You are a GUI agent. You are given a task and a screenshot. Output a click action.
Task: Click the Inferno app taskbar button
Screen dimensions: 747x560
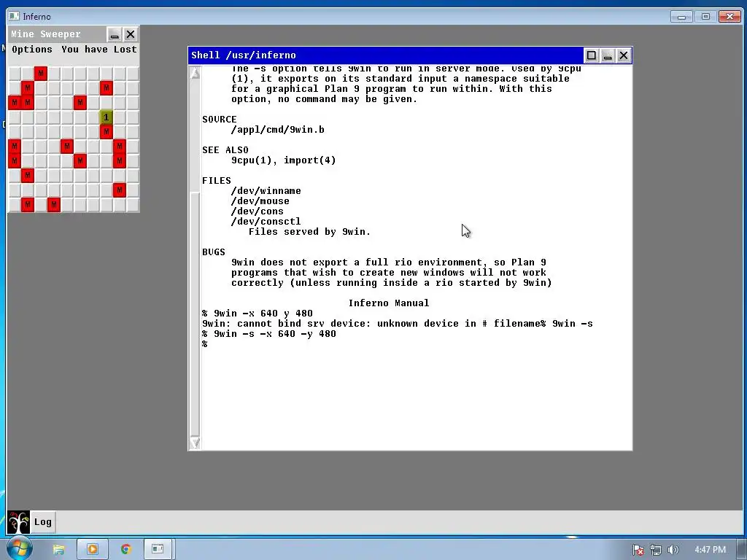(x=158, y=550)
